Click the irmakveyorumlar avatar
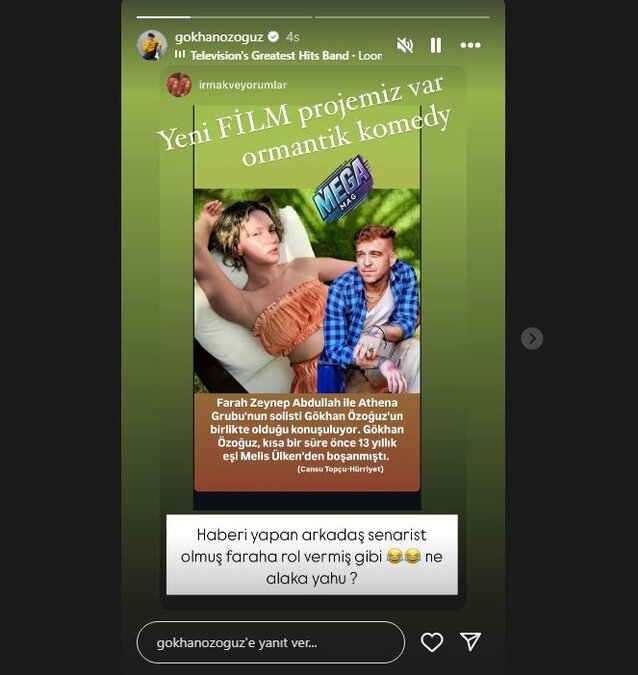 coord(179,85)
